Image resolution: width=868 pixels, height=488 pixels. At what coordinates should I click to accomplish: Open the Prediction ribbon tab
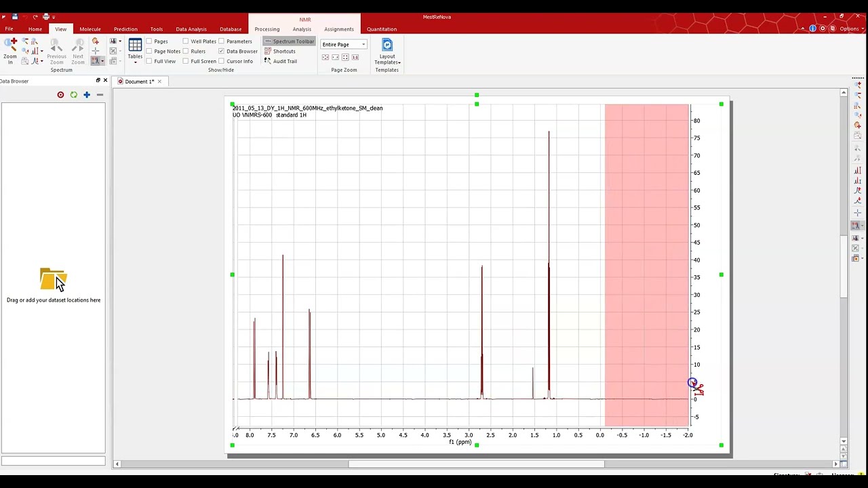coord(125,29)
